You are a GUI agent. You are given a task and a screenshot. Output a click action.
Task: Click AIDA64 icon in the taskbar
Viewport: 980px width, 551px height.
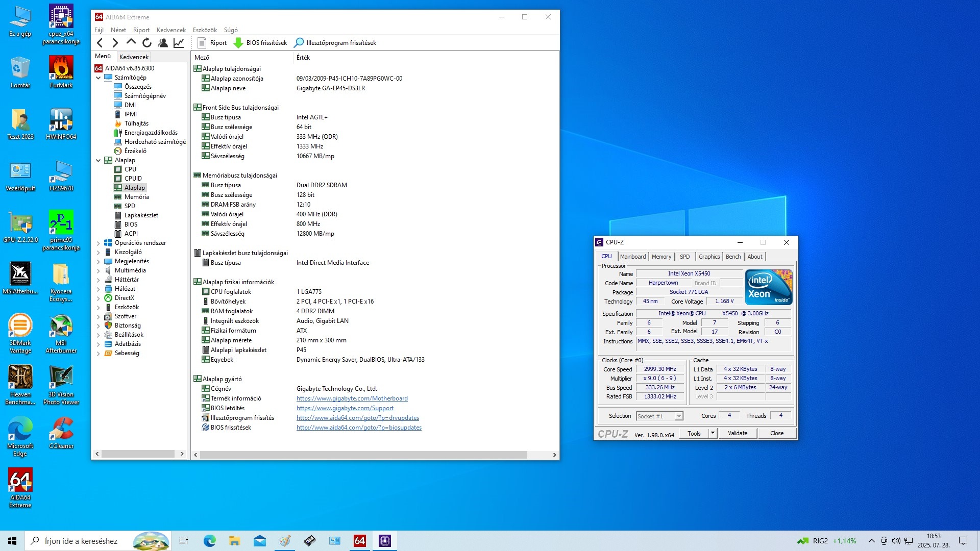tap(359, 541)
